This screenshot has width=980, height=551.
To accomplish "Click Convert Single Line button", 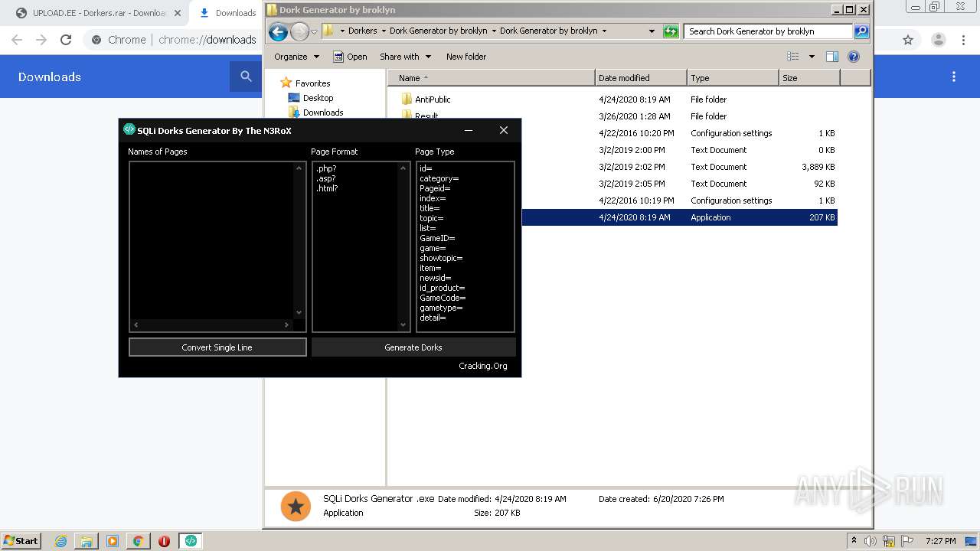I will tap(217, 347).
